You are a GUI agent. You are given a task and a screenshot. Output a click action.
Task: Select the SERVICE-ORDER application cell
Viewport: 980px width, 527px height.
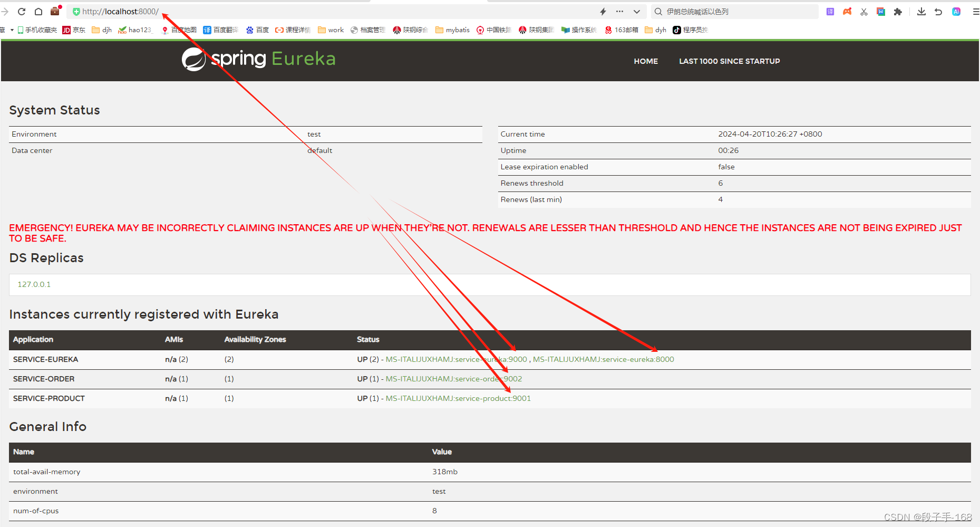click(44, 379)
